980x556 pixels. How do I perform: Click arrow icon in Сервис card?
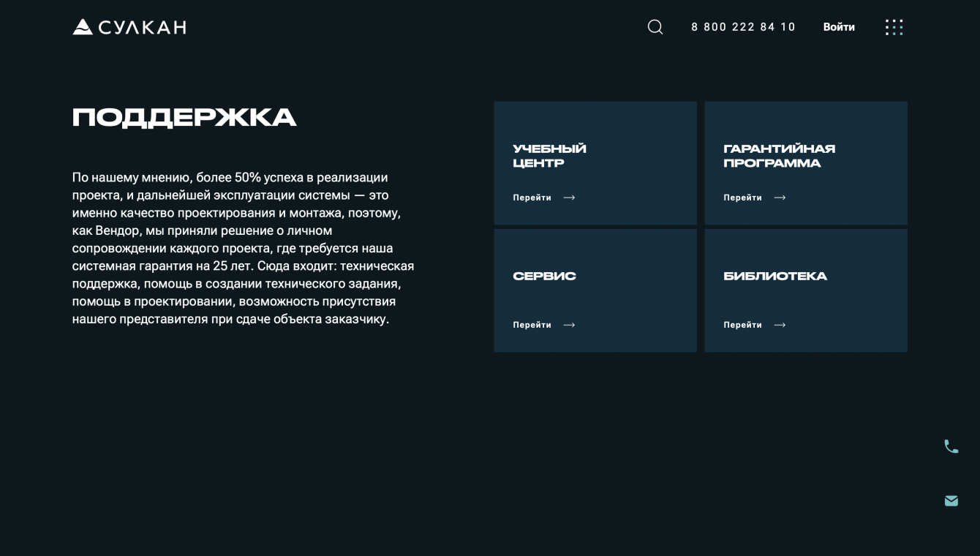569,325
